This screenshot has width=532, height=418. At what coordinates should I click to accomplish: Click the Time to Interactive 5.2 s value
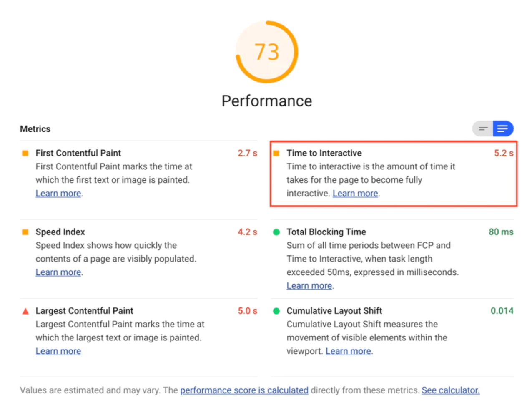coord(504,153)
